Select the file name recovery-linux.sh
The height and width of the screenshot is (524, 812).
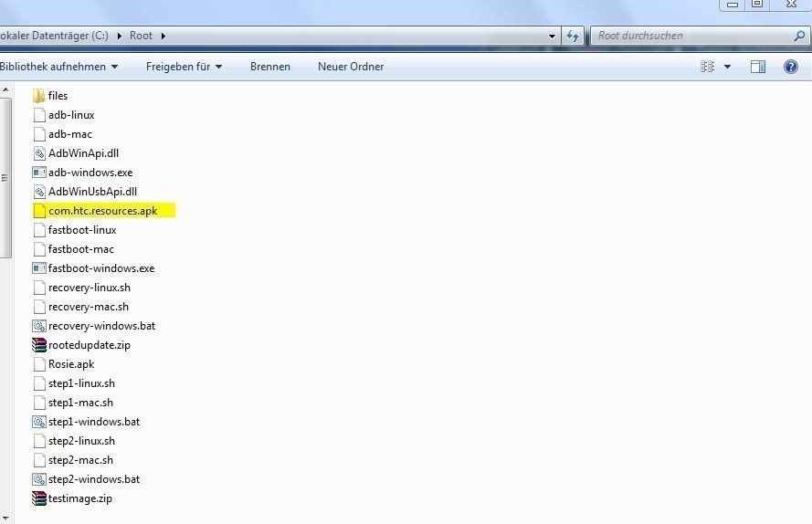(90, 288)
